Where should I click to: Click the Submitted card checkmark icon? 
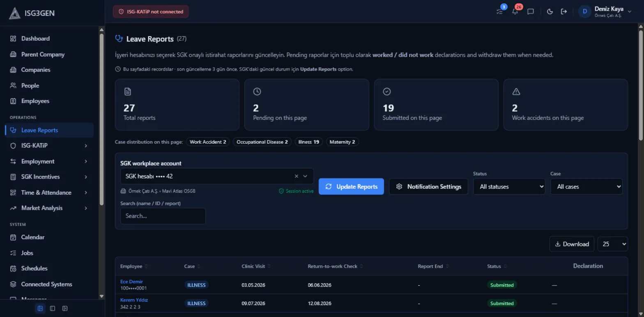(386, 92)
